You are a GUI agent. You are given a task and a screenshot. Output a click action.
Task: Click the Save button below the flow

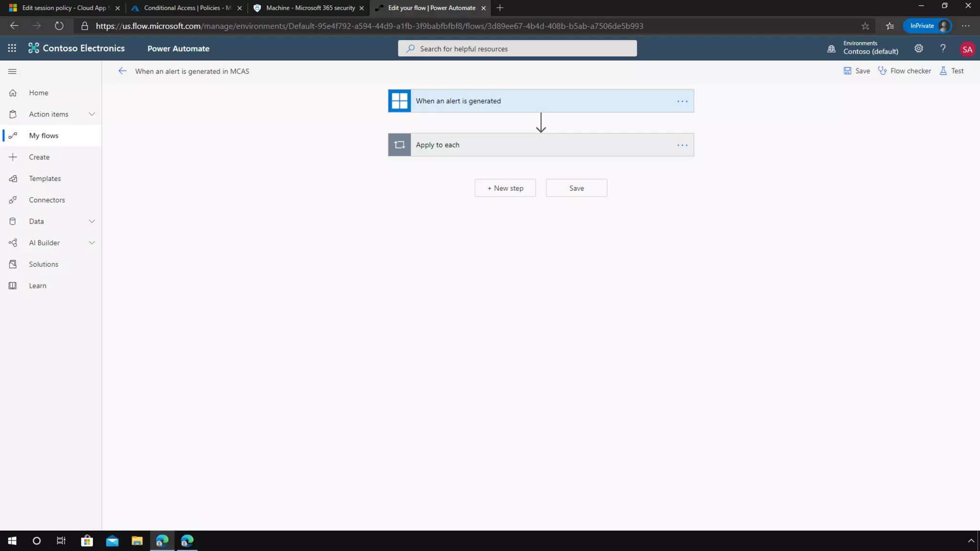pos(577,188)
